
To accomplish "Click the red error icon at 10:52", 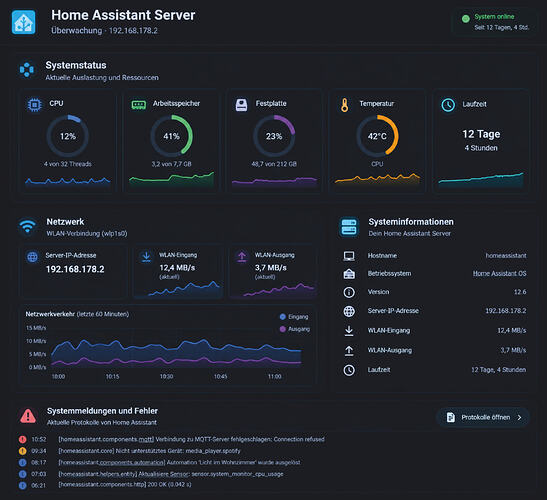I will pyautogui.click(x=23, y=439).
